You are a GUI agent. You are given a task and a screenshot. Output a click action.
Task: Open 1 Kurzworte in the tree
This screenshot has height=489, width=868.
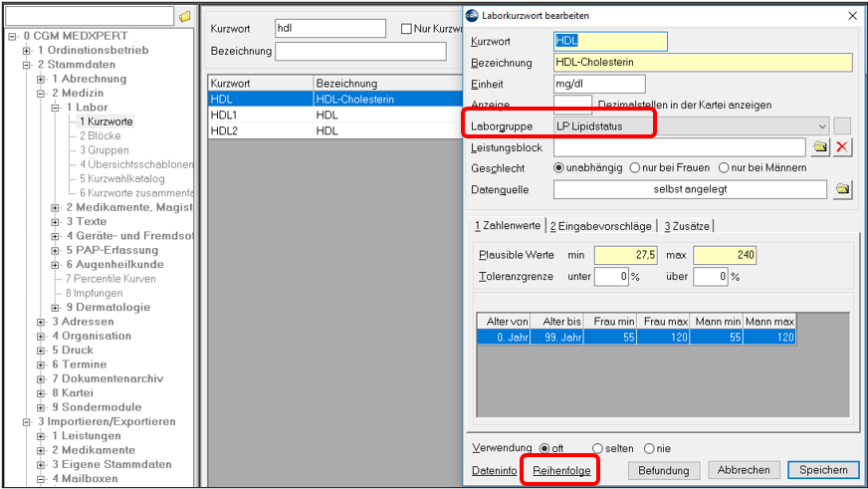[x=106, y=122]
